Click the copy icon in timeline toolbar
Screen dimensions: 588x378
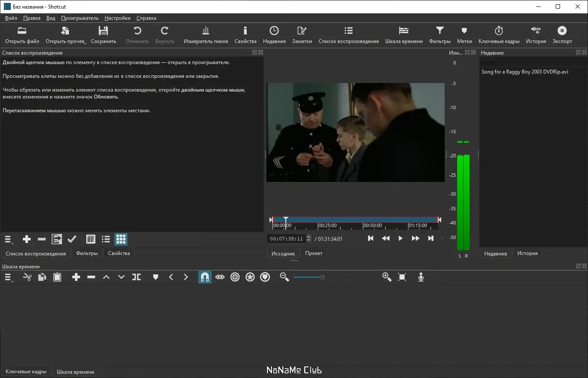tap(42, 277)
